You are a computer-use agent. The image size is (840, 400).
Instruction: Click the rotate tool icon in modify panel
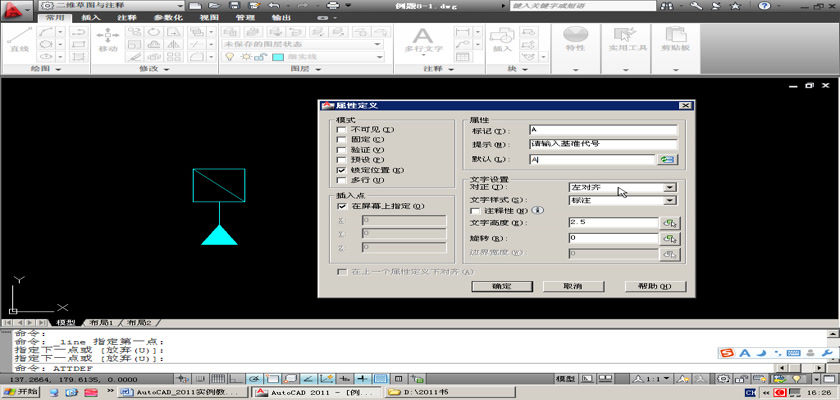coord(154,32)
